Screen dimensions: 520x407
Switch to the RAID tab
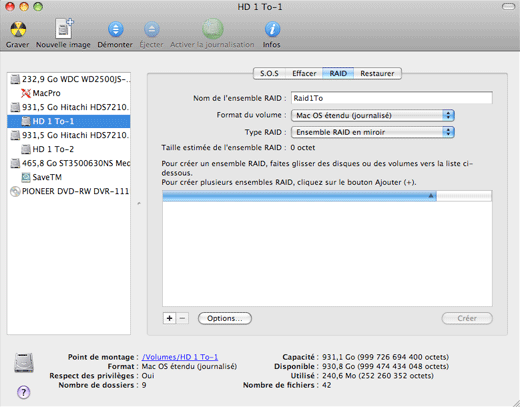point(338,73)
